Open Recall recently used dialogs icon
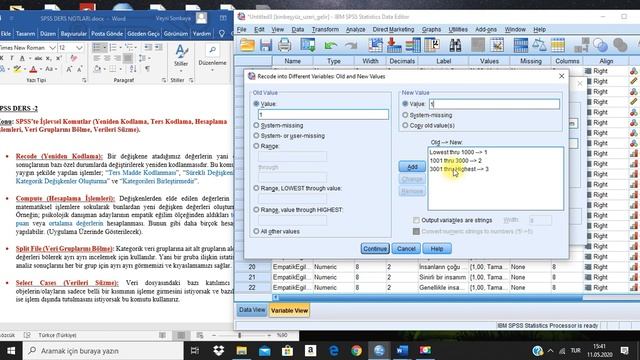 click(308, 45)
